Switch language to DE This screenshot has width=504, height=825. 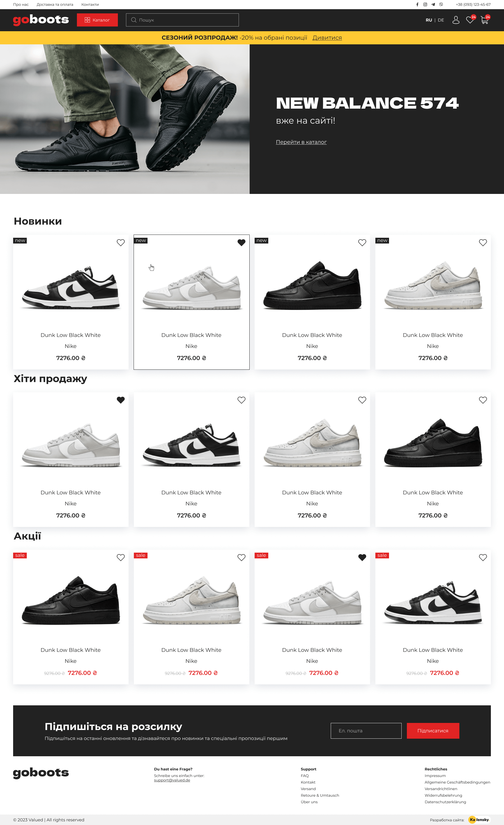[x=441, y=20]
